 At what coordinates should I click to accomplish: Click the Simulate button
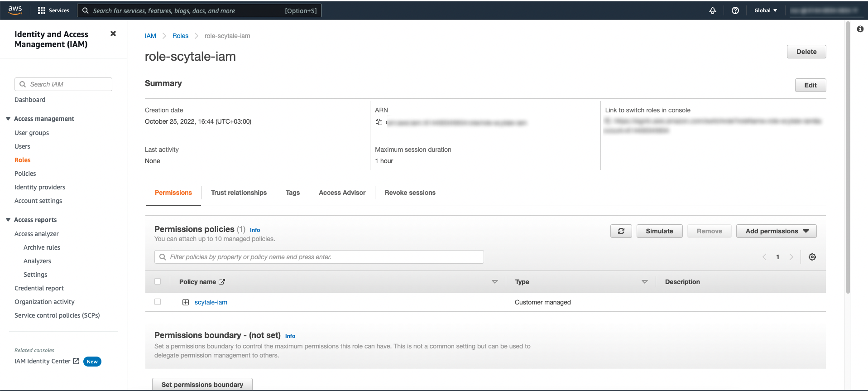click(659, 231)
